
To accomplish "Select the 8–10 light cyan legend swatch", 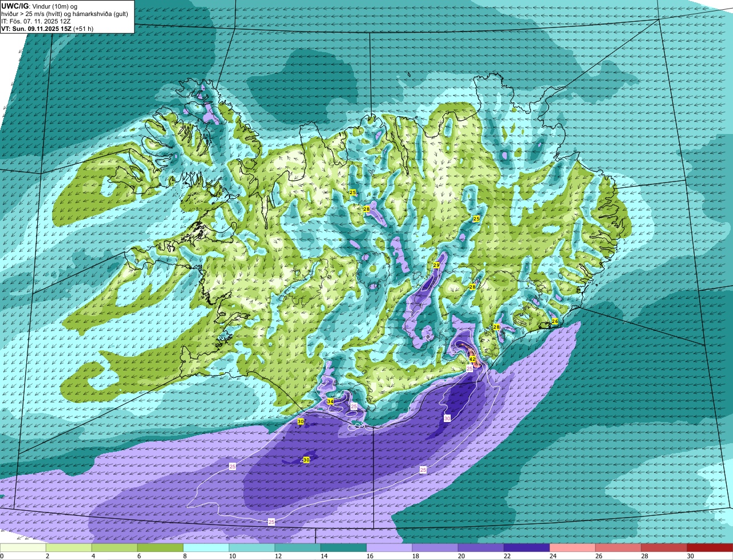I will click(x=206, y=547).
